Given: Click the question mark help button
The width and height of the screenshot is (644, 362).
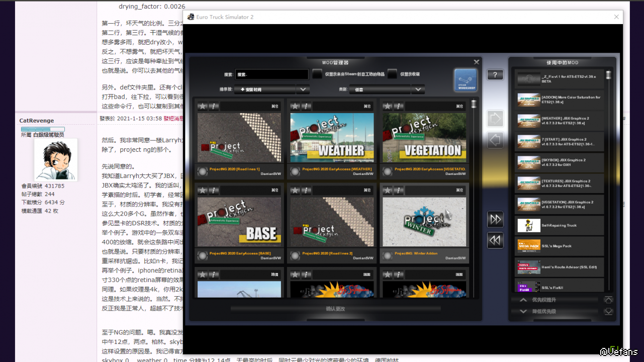Looking at the screenshot, I should tap(495, 75).
